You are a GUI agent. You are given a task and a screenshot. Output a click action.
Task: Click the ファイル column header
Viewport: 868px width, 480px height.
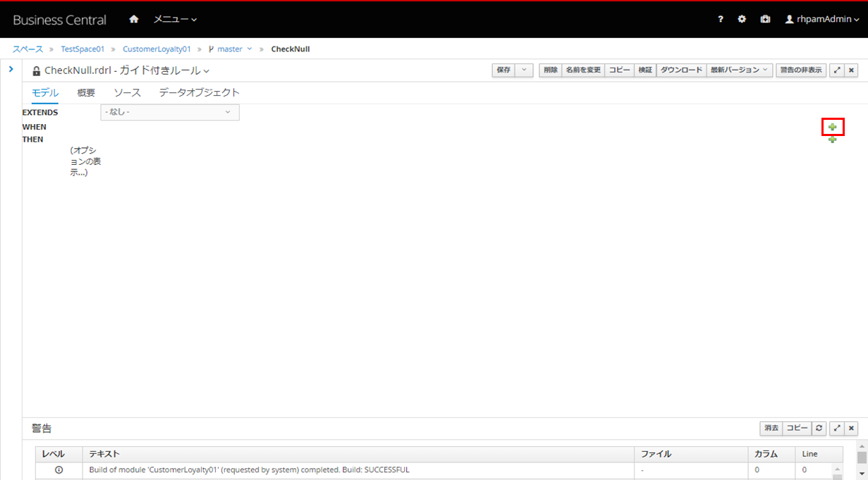coord(690,454)
